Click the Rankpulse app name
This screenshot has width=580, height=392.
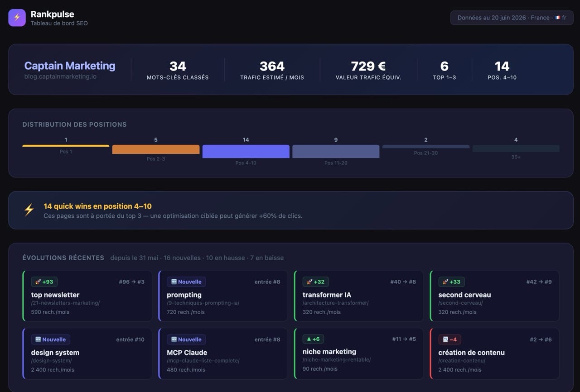point(53,14)
